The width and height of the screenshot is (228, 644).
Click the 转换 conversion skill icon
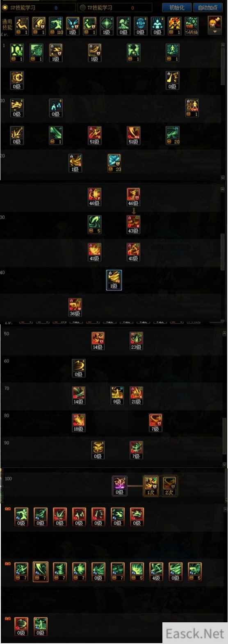[x=191, y=26]
